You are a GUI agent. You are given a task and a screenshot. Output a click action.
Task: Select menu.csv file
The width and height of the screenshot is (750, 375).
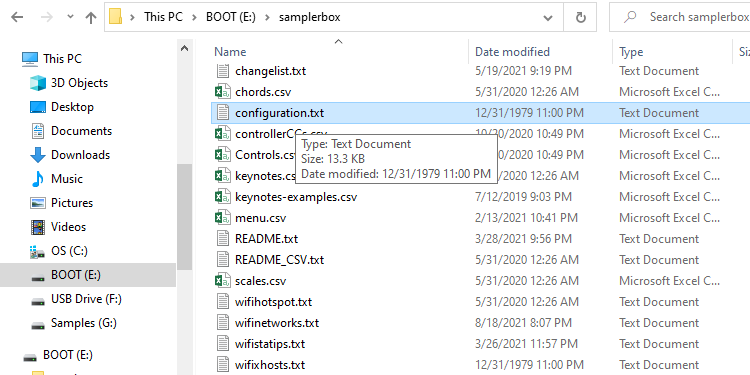coord(260,218)
